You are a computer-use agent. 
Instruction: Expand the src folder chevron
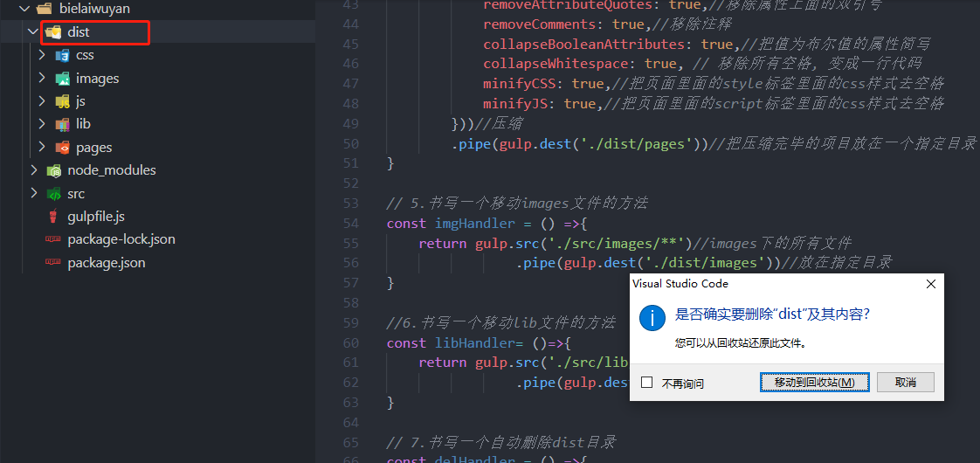click(x=33, y=193)
